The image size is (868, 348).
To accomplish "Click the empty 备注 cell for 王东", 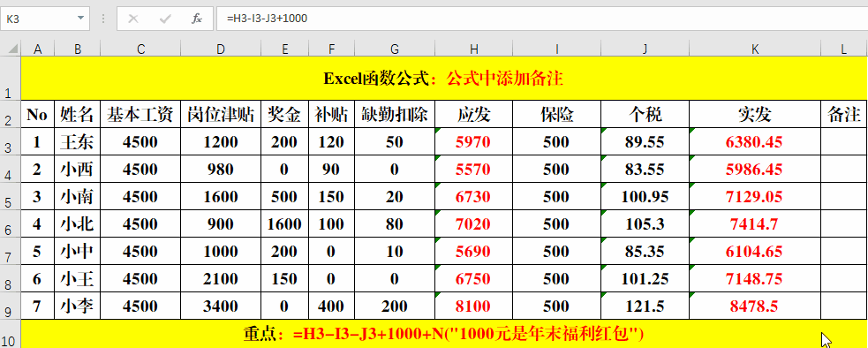I will coord(844,141).
